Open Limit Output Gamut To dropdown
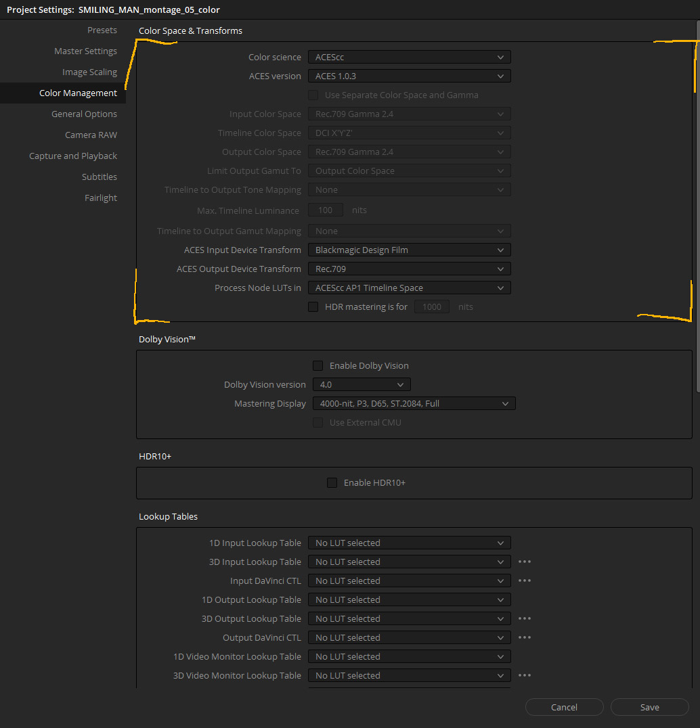Image resolution: width=700 pixels, height=728 pixels. click(x=409, y=171)
